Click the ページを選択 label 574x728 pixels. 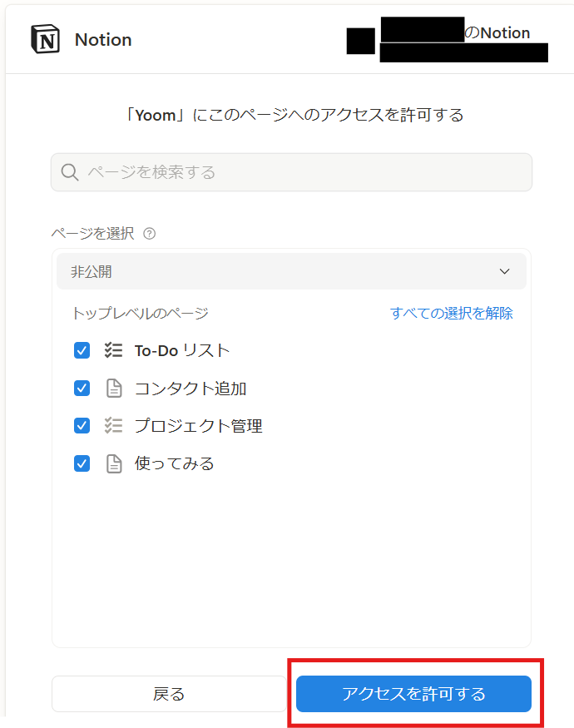point(92,233)
